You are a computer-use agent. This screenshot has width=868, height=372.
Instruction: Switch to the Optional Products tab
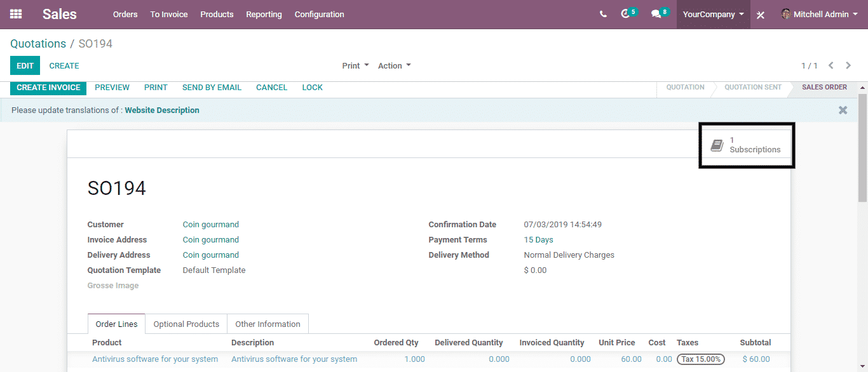(x=186, y=324)
